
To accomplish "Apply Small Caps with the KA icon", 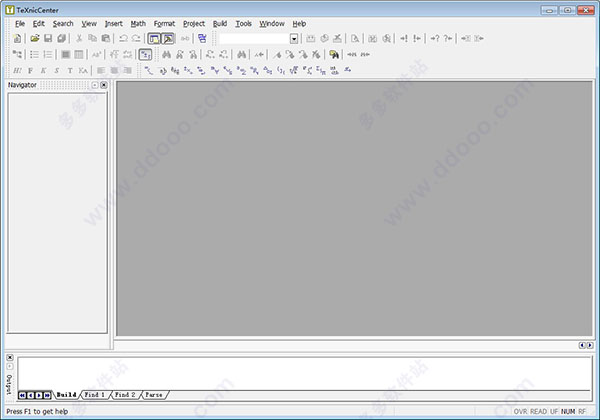I will [83, 70].
